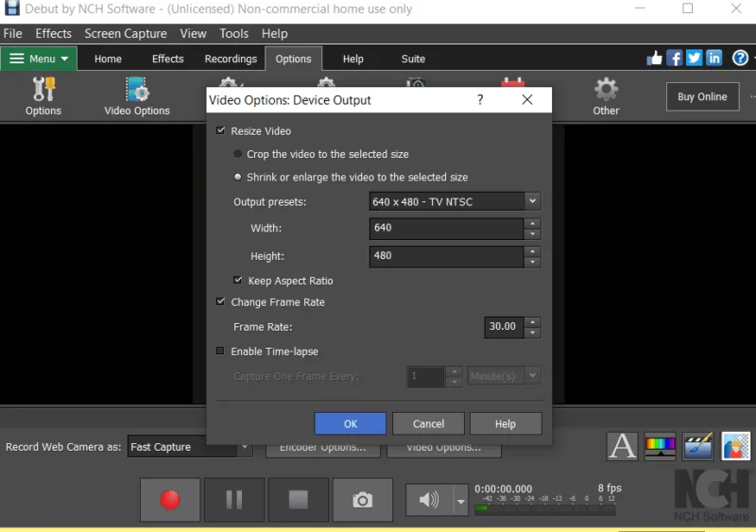Screen dimensions: 756x532
Task: Open the text caption A tool
Action: point(623,446)
